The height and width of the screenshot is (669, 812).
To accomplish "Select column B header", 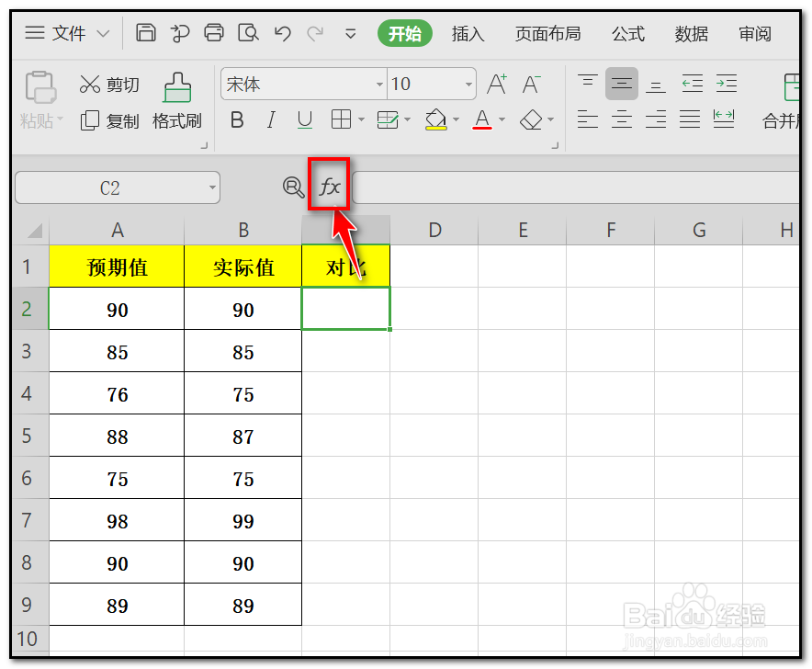I will click(x=242, y=230).
